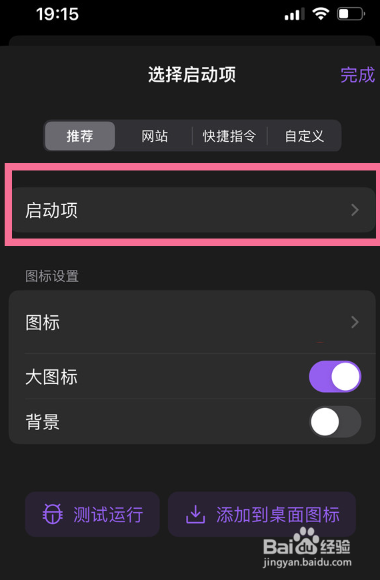Open the 图标 row
The width and height of the screenshot is (380, 580).
tap(192, 322)
